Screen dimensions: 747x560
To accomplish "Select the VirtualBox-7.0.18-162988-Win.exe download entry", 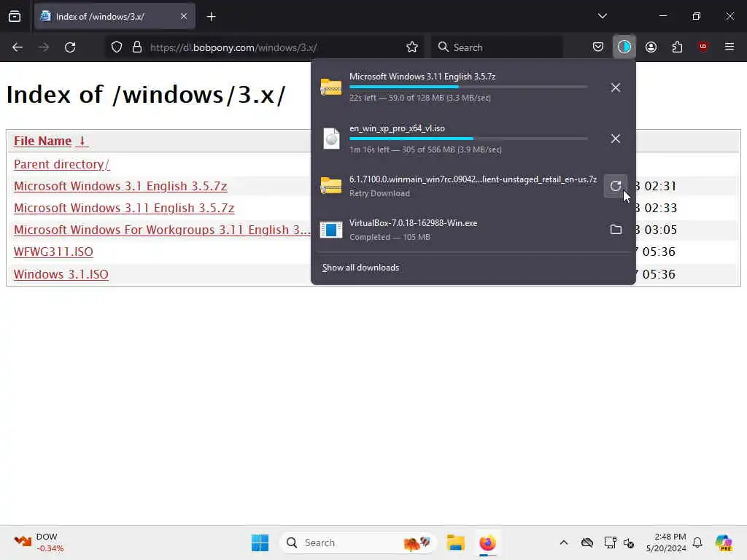I will [459, 230].
